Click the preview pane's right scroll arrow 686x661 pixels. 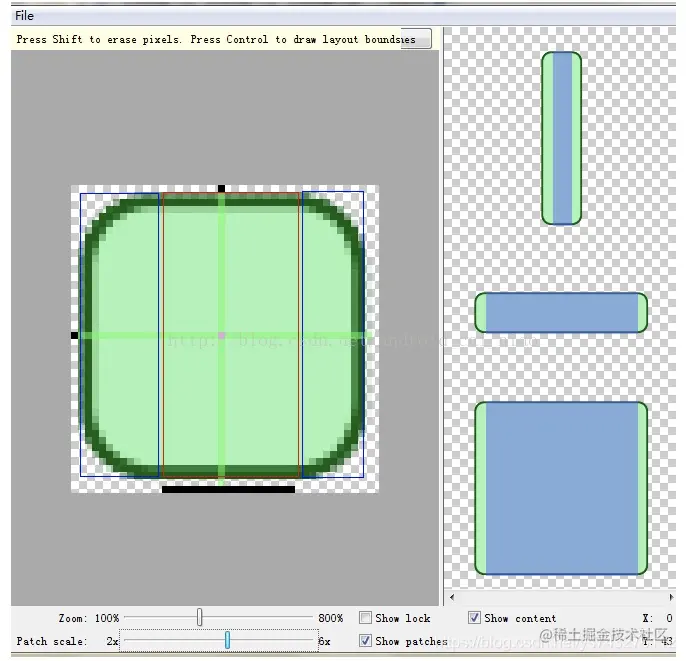(x=671, y=597)
